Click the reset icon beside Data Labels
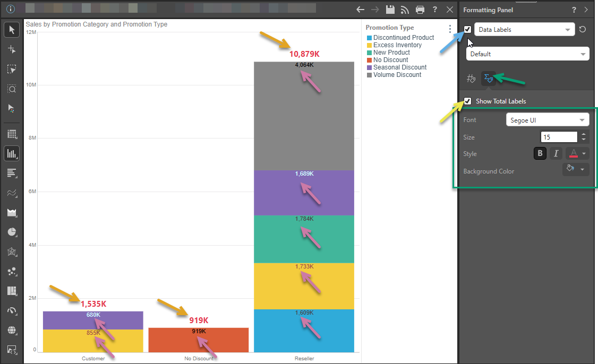 tap(583, 30)
